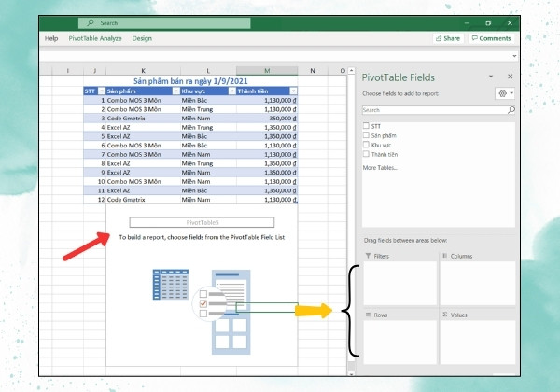Enable the Khu vực field checkbox
The height and width of the screenshot is (392, 560).
tap(366, 145)
